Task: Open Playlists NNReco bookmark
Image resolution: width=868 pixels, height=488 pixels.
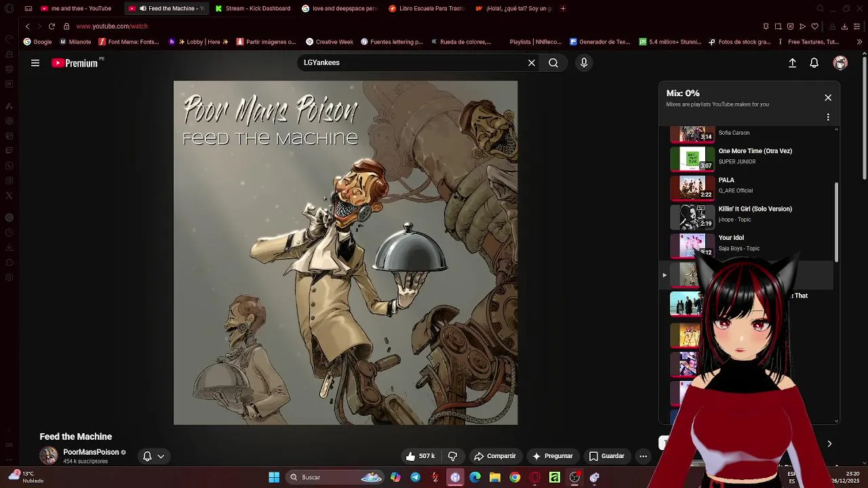Action: click(535, 42)
